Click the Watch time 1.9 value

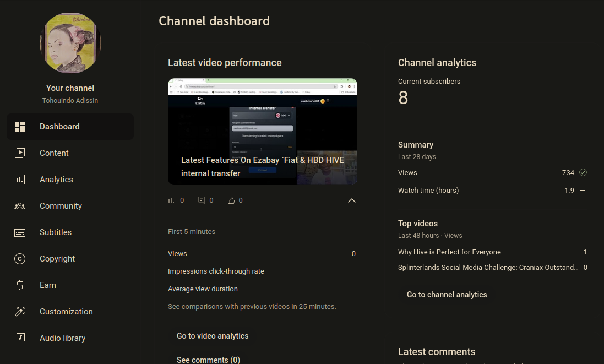point(569,191)
